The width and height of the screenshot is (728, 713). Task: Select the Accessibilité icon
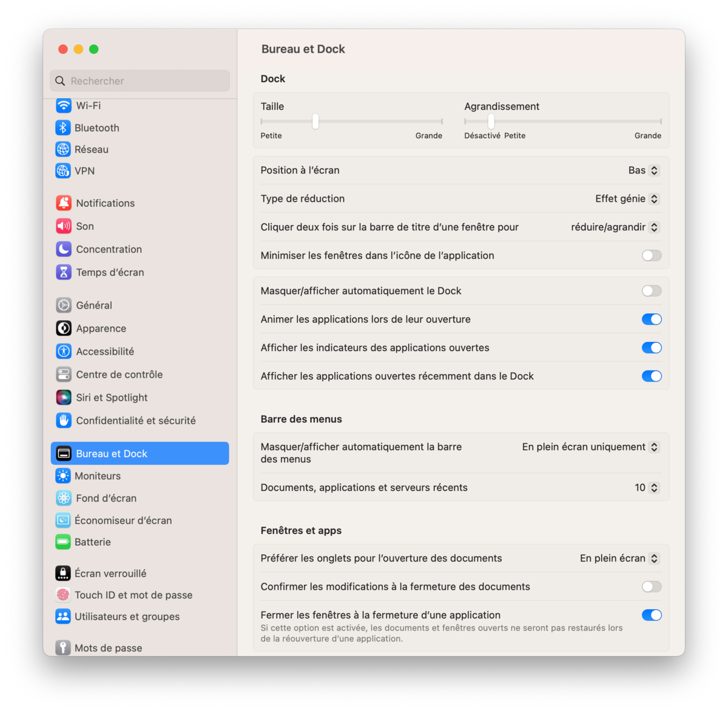64,351
